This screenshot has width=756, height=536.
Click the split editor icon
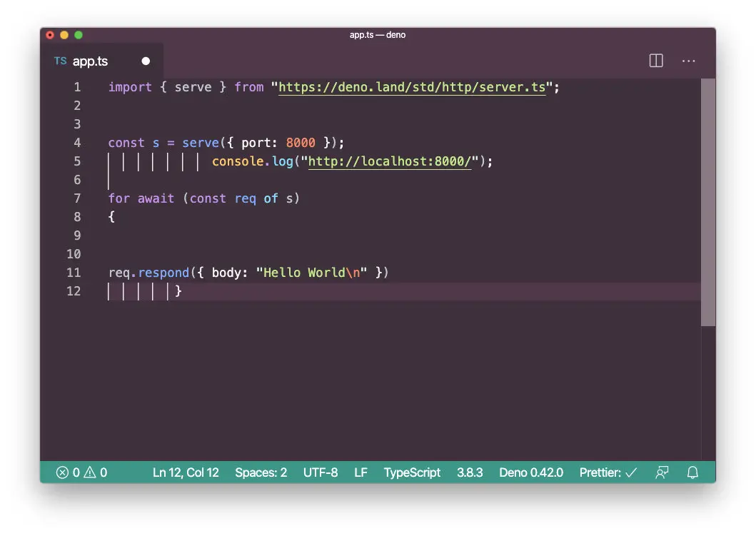tap(656, 61)
